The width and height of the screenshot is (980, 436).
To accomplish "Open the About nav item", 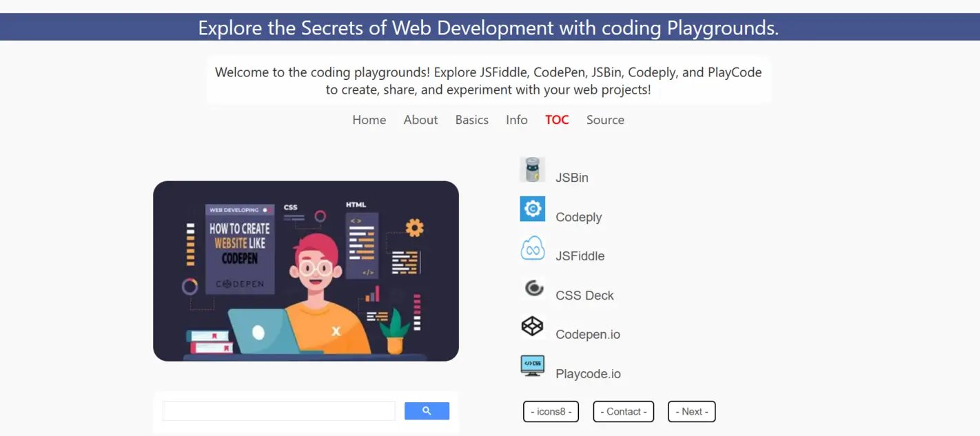I will point(420,120).
